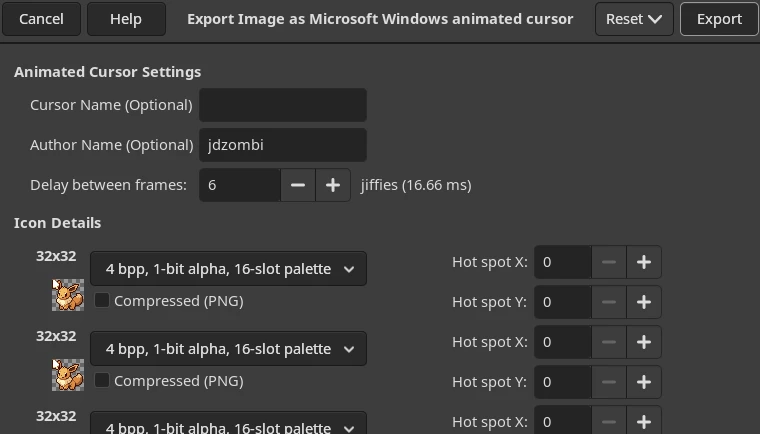The image size is (760, 434).
Task: Decrease second icon's Hot spot X
Action: [609, 342]
